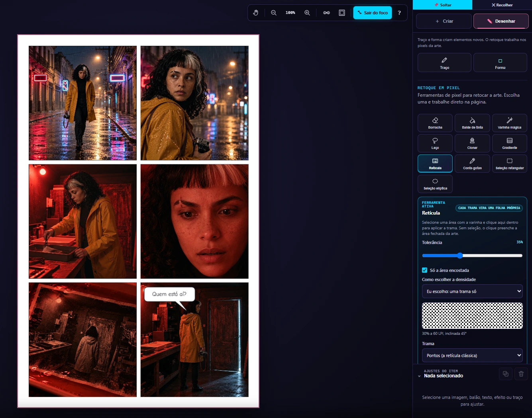
Task: Open the Trama pattern dropdown
Action: pyautogui.click(x=472, y=355)
